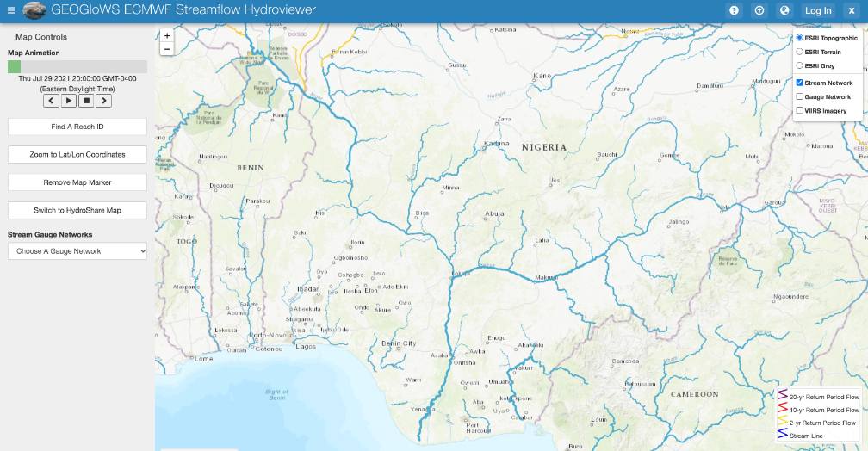The width and height of the screenshot is (868, 451).
Task: Click Log In in the header
Action: click(817, 10)
